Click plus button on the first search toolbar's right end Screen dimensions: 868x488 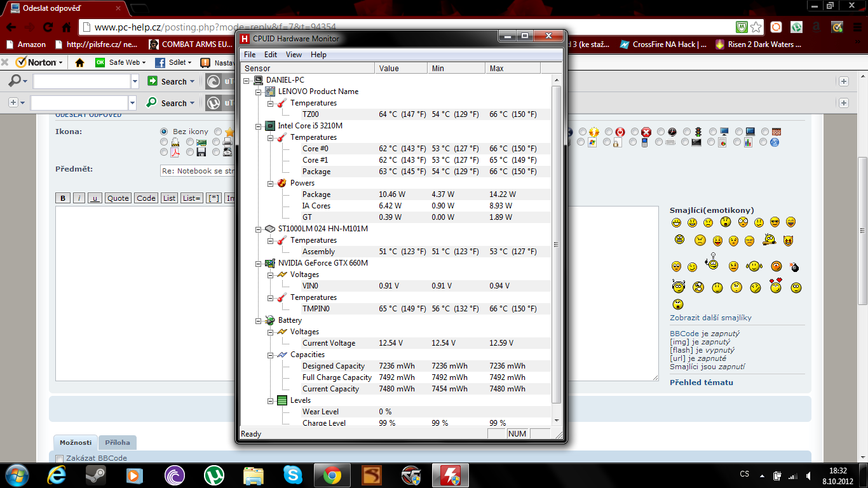pos(844,81)
